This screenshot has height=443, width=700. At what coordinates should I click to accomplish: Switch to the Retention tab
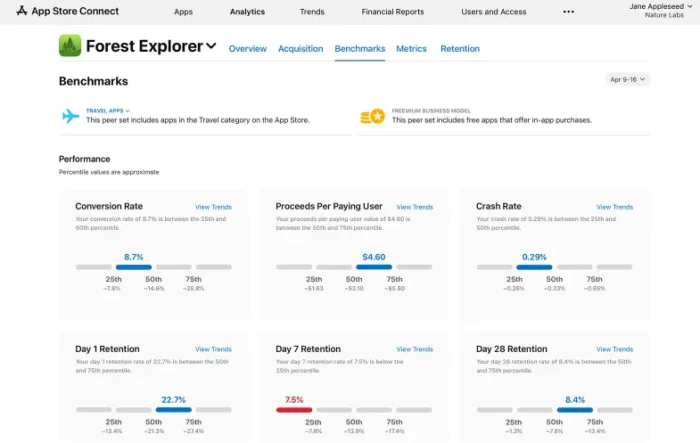pyautogui.click(x=460, y=49)
